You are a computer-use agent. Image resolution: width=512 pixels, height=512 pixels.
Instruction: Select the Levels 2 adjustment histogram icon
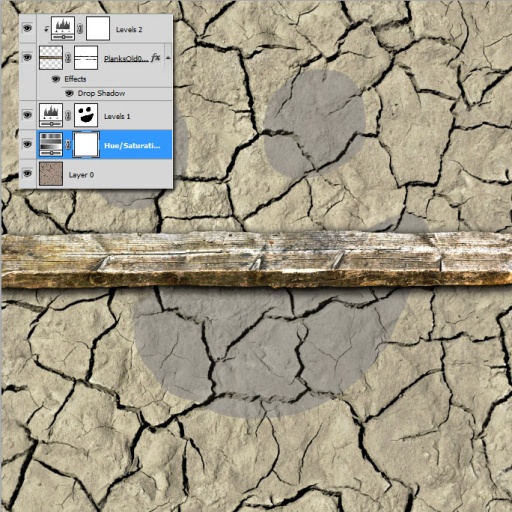pos(63,29)
